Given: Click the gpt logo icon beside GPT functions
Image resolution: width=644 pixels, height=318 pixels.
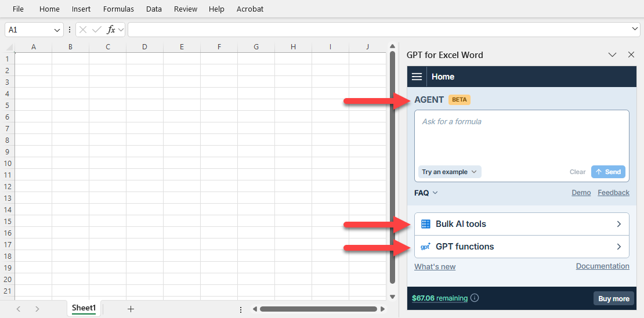Looking at the screenshot, I should [x=425, y=247].
